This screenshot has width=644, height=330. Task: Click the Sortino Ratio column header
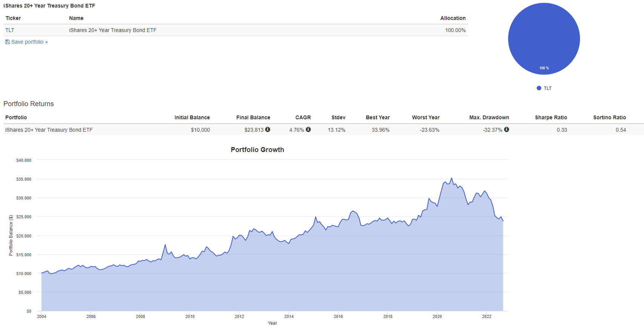click(x=609, y=117)
